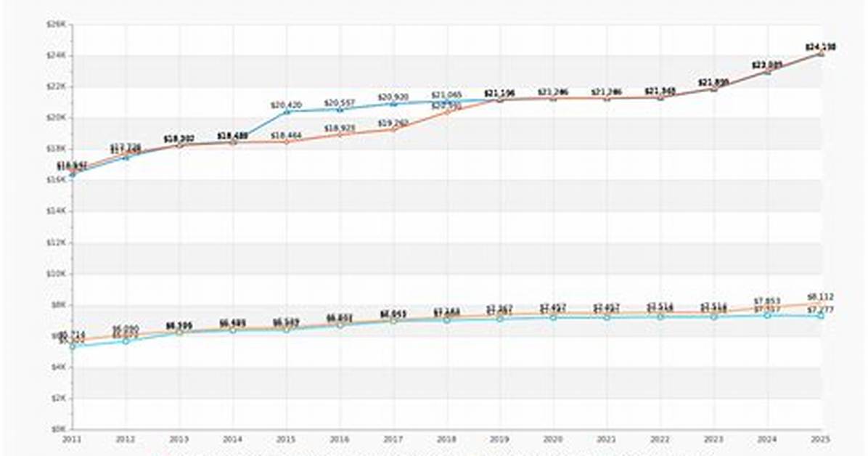
Task: Select the 2014 label on the x-axis
Action: click(232, 439)
